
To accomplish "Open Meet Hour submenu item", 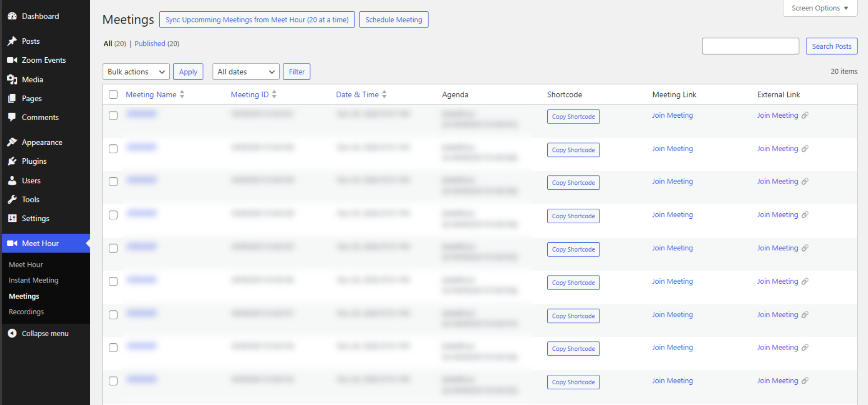I will pyautogui.click(x=26, y=265).
